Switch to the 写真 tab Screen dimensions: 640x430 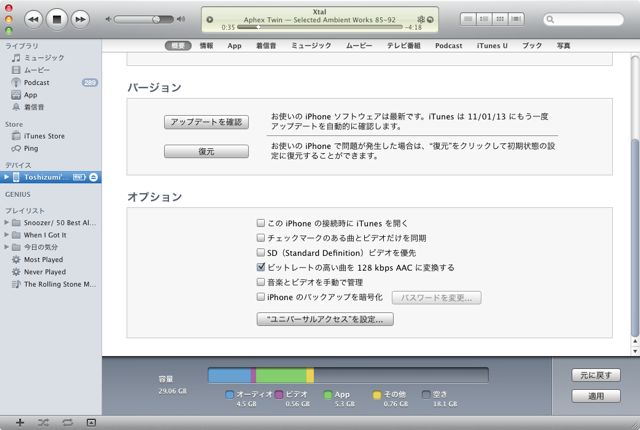click(564, 46)
